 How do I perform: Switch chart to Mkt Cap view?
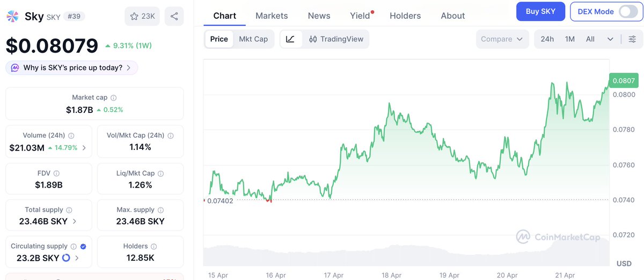[253, 39]
